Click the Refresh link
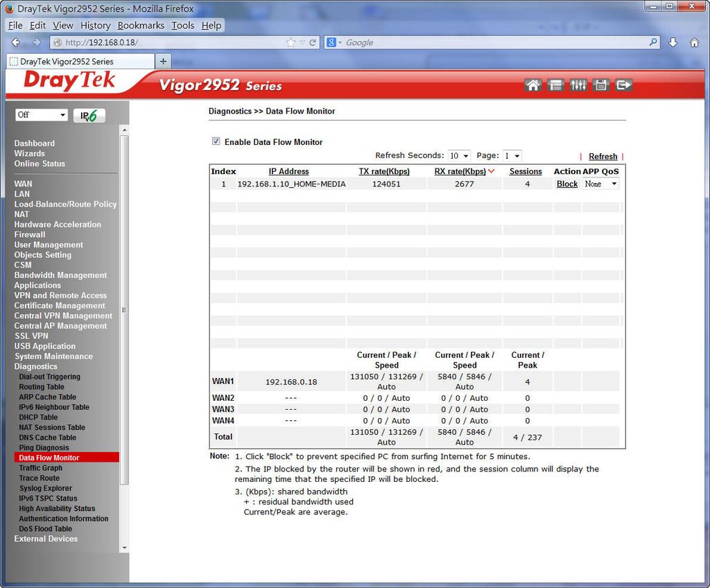 pos(603,156)
